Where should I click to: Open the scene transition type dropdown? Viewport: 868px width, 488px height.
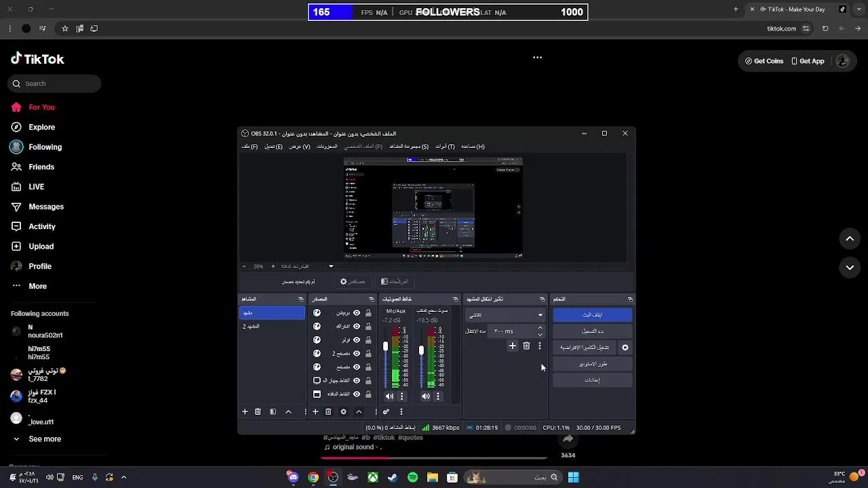[x=505, y=314]
